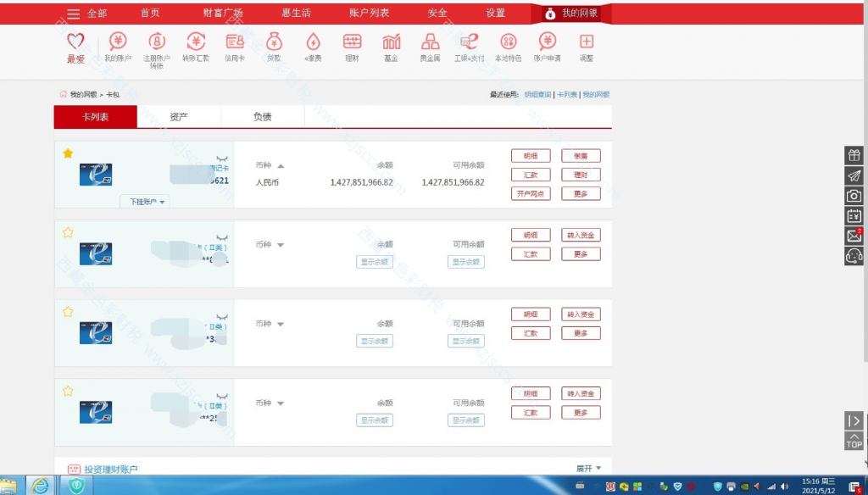This screenshot has height=495, width=868.
Task: Click the camera icon in right sidebar
Action: (854, 196)
